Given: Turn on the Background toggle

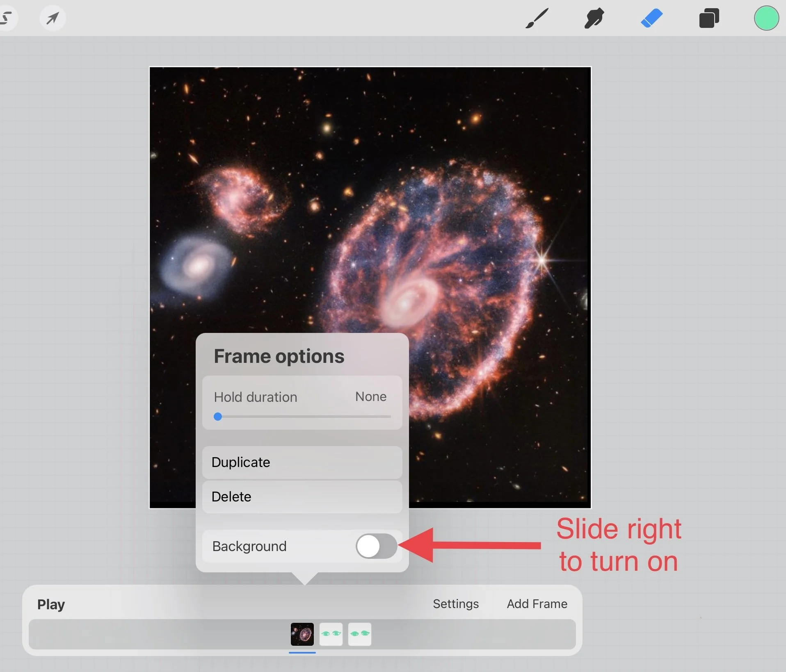Looking at the screenshot, I should tap(376, 546).
